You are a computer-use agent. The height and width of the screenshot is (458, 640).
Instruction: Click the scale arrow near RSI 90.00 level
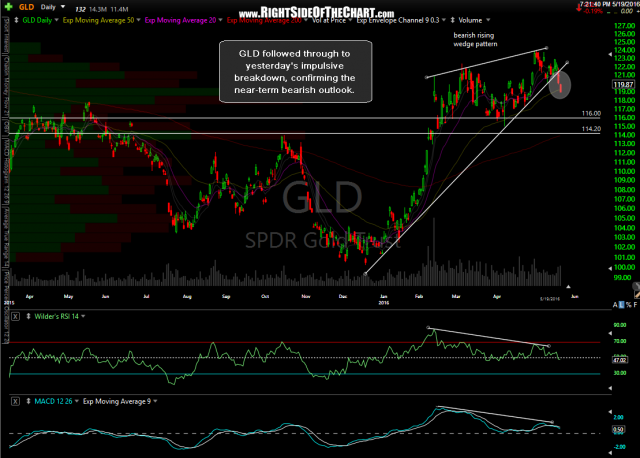[x=610, y=333]
